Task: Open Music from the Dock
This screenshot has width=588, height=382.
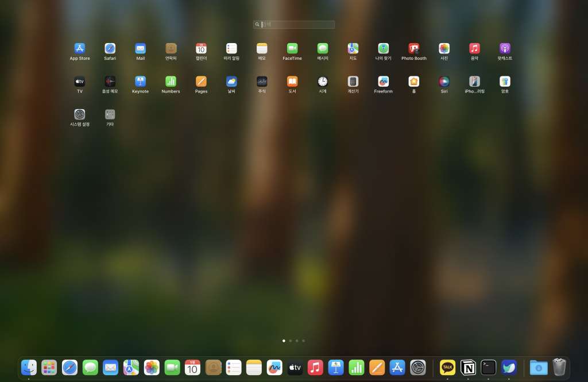Action: pos(315,368)
